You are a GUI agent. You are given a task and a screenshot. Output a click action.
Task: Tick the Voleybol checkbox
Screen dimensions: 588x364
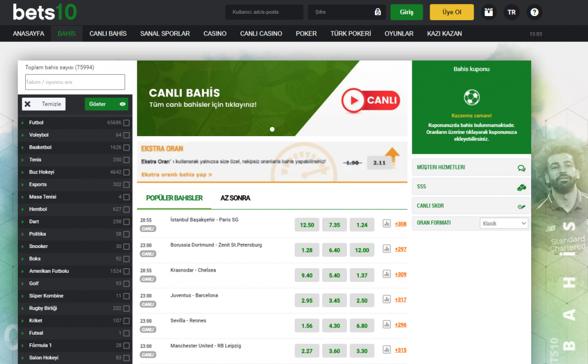(x=126, y=135)
